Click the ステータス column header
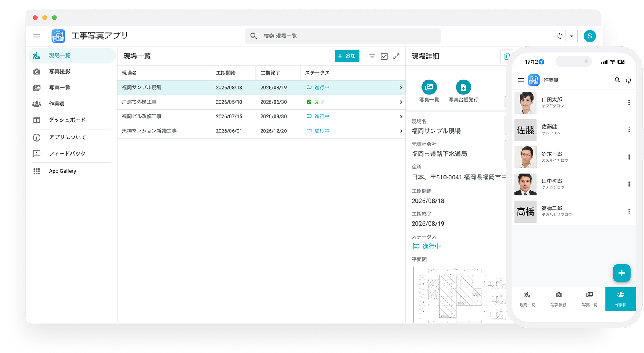 [317, 73]
